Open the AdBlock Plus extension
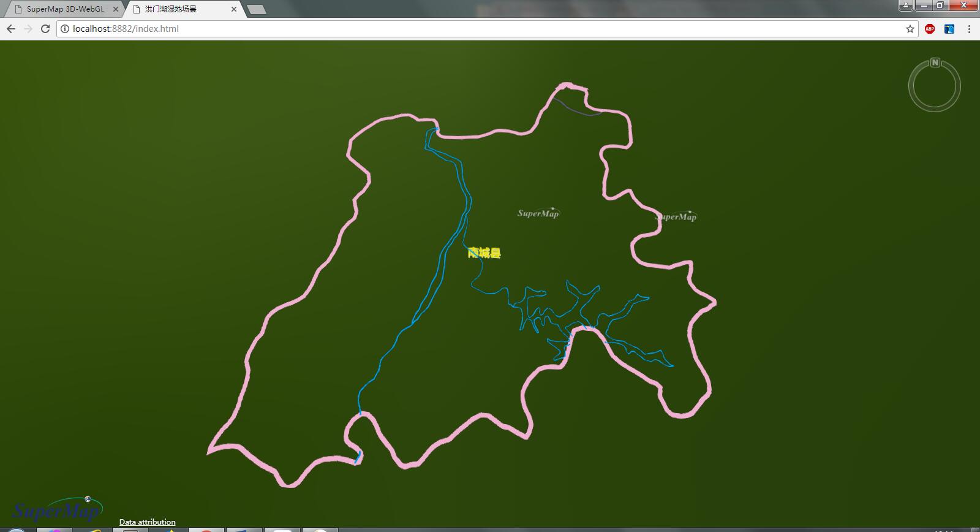The height and width of the screenshot is (532, 980). click(x=930, y=29)
